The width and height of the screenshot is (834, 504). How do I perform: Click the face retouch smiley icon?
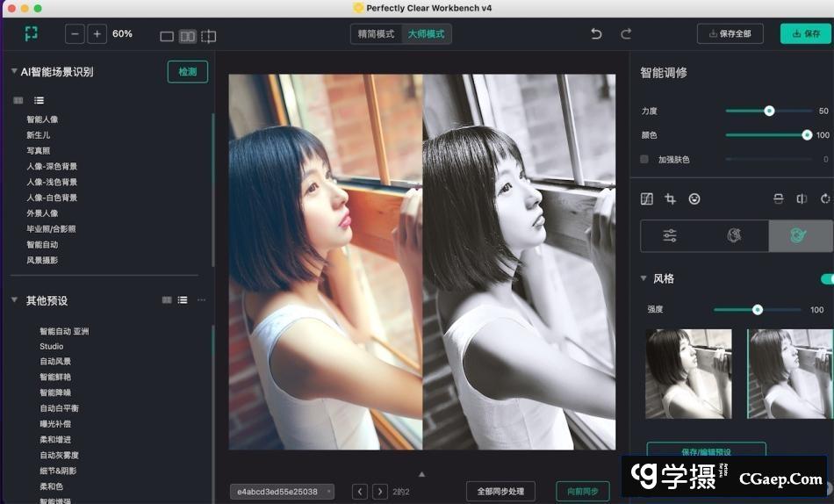pos(694,199)
